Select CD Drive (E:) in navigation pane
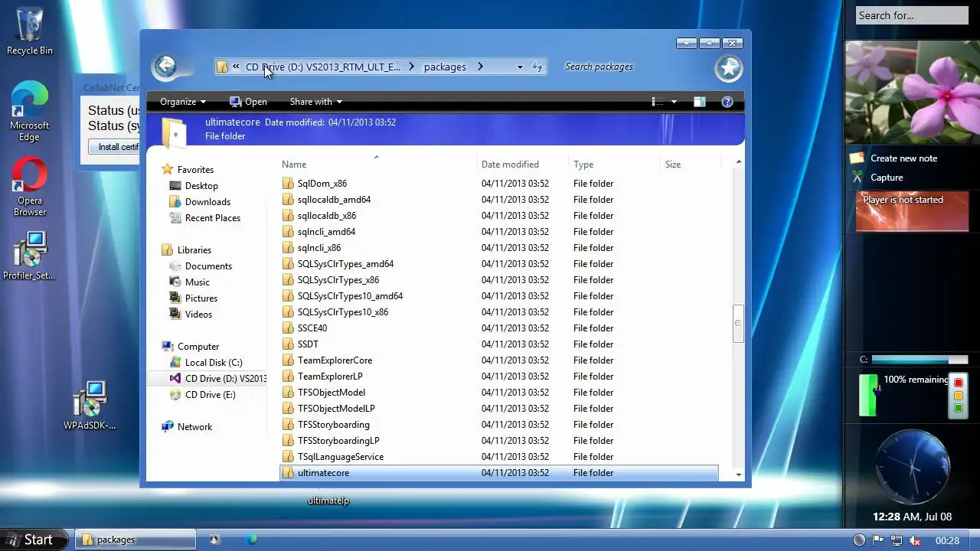The width and height of the screenshot is (980, 551). click(210, 395)
